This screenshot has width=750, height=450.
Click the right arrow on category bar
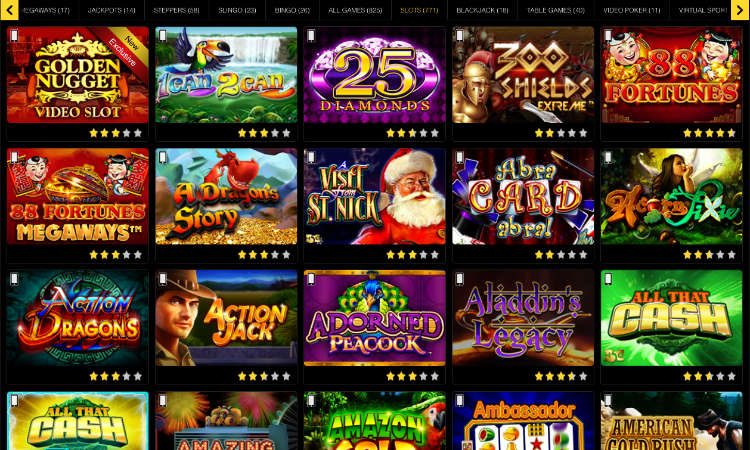pyautogui.click(x=740, y=10)
